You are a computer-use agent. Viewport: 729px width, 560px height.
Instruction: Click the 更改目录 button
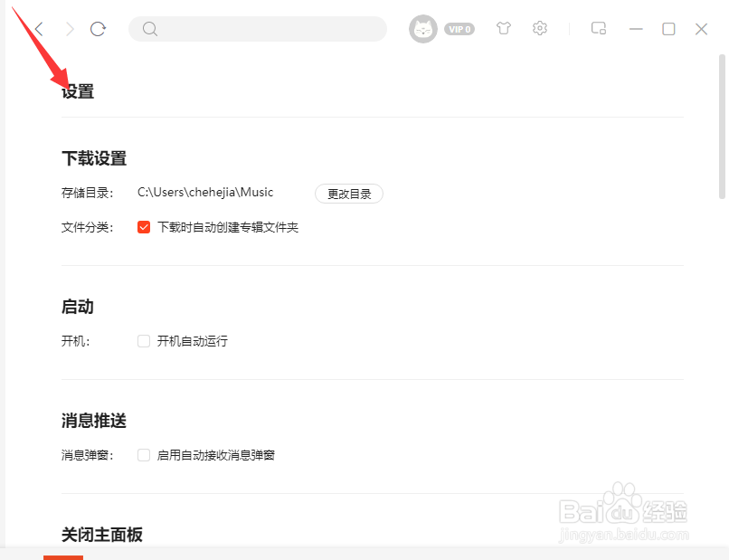(x=349, y=193)
